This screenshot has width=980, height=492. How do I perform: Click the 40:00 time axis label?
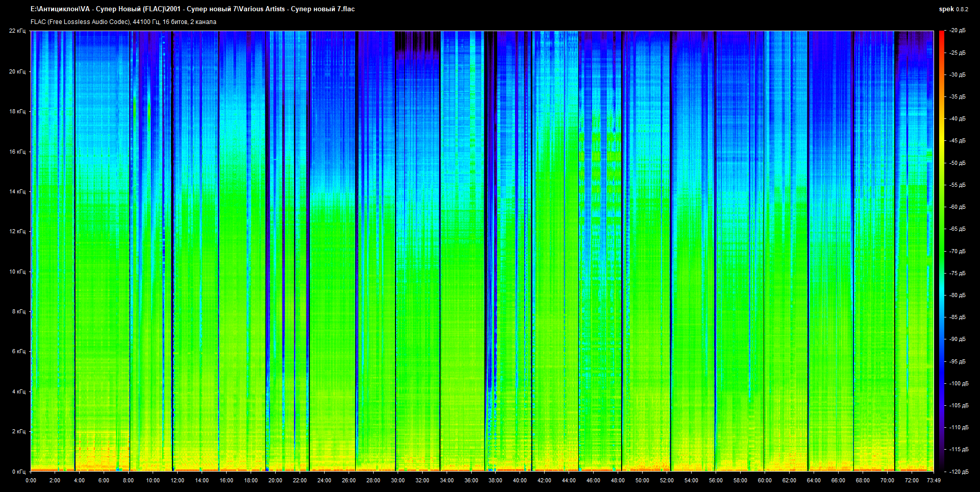point(520,480)
